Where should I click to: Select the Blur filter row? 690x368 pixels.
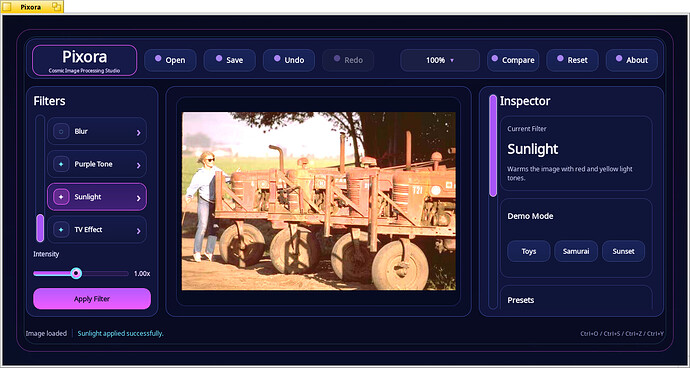coord(97,131)
